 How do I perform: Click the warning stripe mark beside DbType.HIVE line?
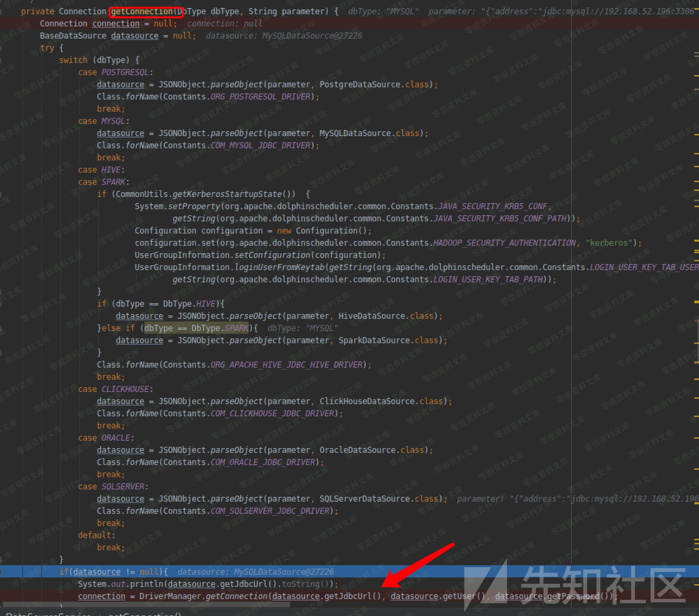(696, 302)
